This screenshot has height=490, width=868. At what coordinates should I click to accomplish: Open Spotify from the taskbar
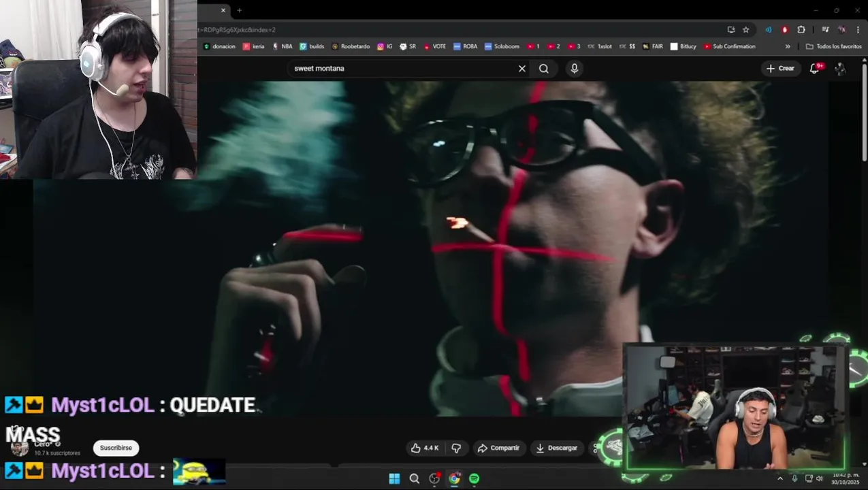tap(474, 479)
